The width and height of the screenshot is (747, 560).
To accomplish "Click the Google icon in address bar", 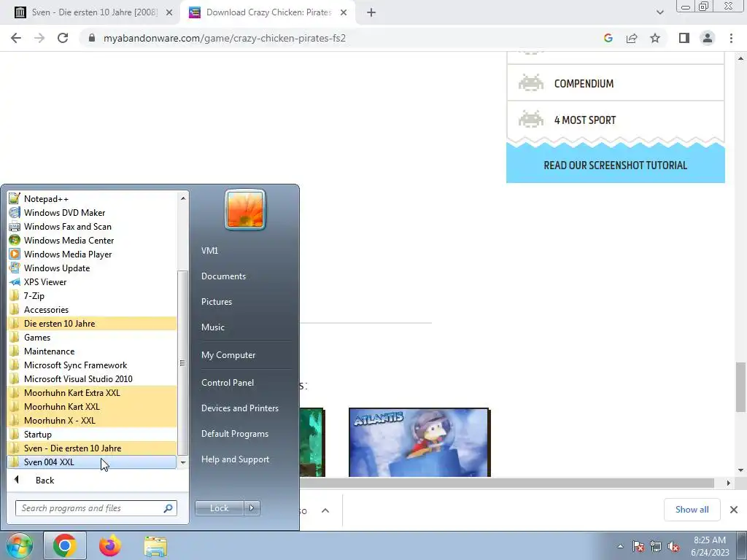I will 608,38.
